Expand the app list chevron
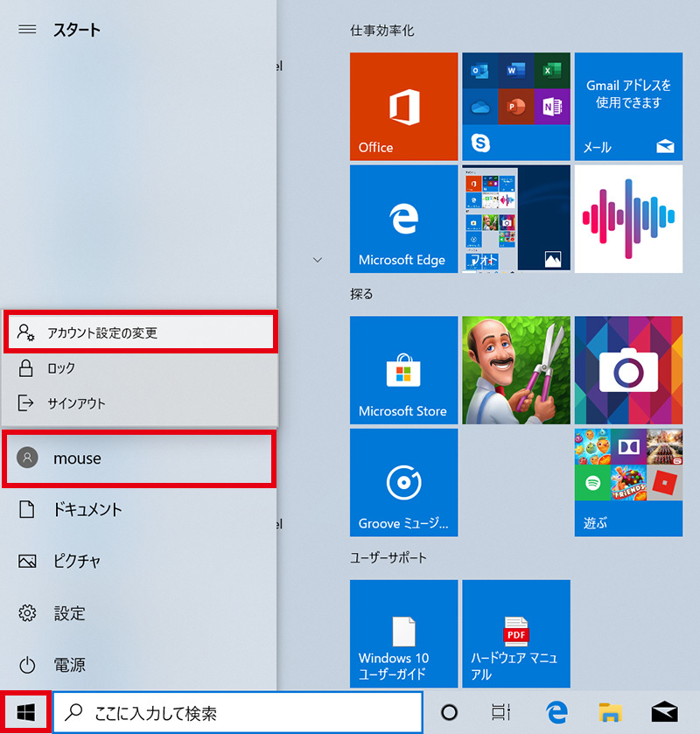The image size is (700, 734). pos(318,260)
